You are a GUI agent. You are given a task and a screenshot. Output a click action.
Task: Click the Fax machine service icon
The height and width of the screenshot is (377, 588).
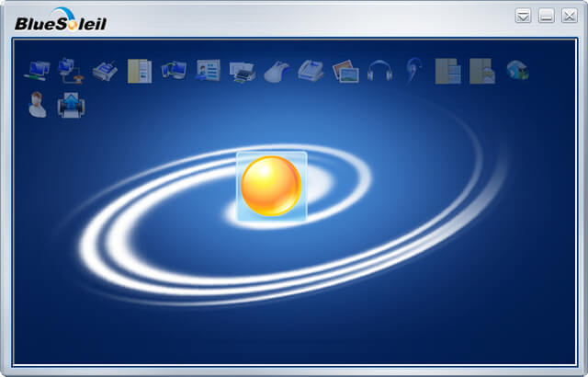coord(311,70)
